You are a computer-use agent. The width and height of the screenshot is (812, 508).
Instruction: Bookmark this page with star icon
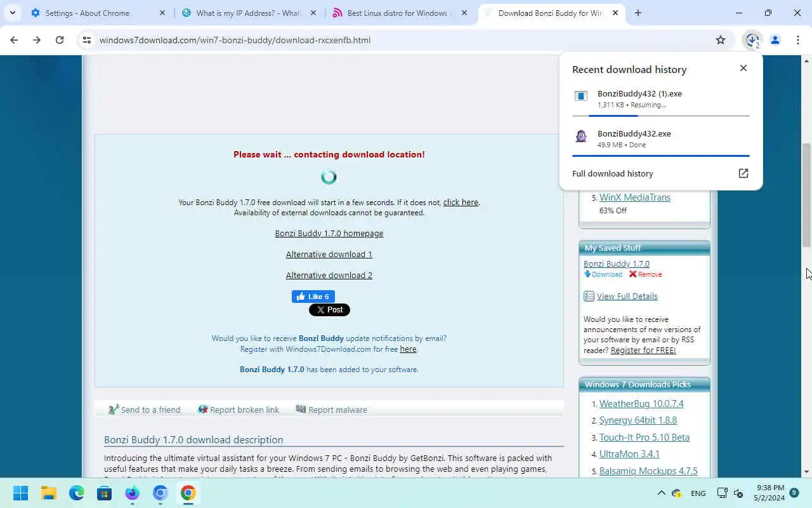[x=721, y=40]
